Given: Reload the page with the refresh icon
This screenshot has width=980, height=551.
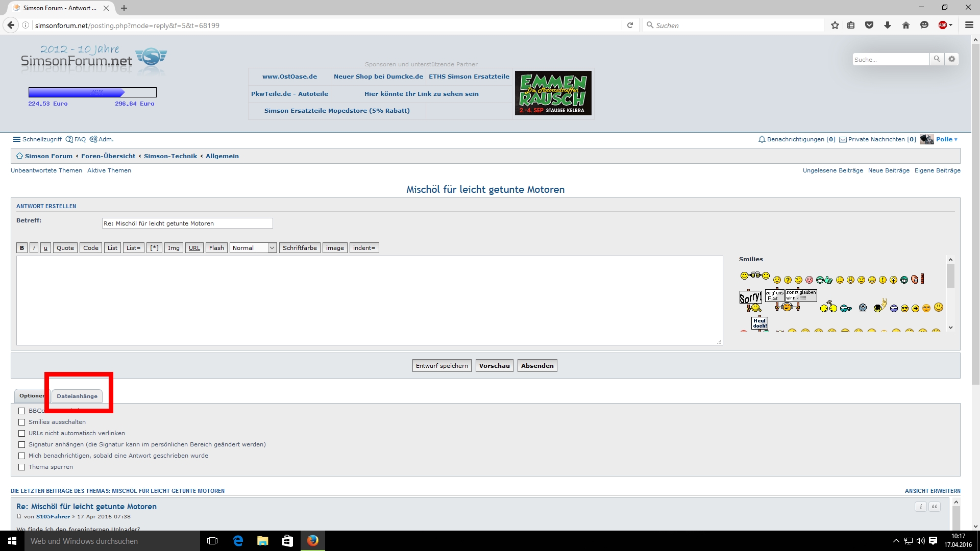Looking at the screenshot, I should [630, 25].
